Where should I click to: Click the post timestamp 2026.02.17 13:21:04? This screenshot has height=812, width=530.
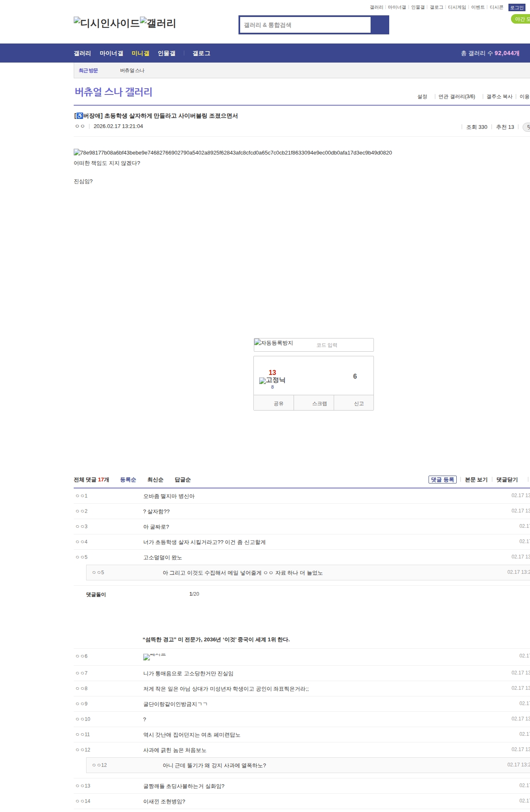[118, 126]
